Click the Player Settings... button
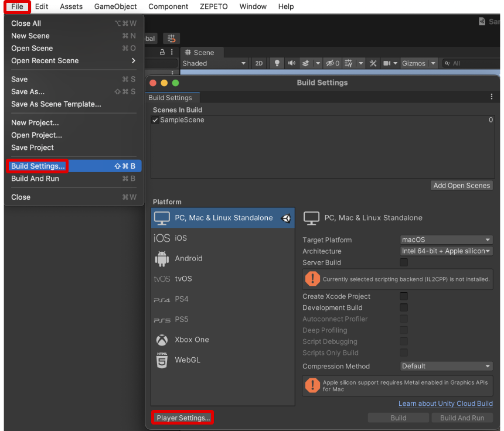 pos(183,418)
